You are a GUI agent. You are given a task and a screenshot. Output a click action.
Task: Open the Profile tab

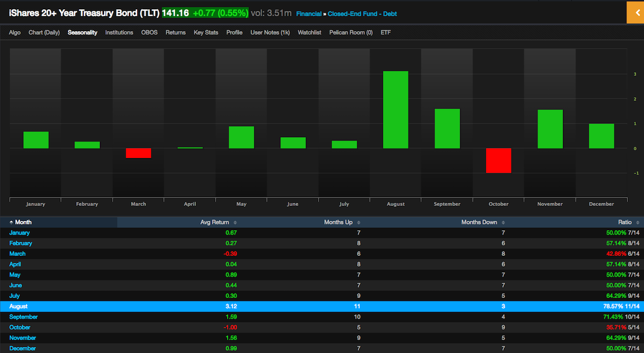tap(234, 32)
